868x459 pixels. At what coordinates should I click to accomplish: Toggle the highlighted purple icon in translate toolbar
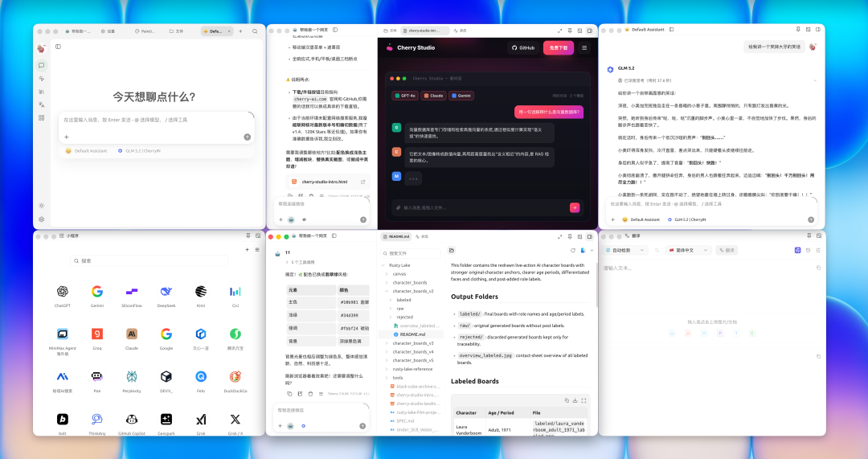798,250
